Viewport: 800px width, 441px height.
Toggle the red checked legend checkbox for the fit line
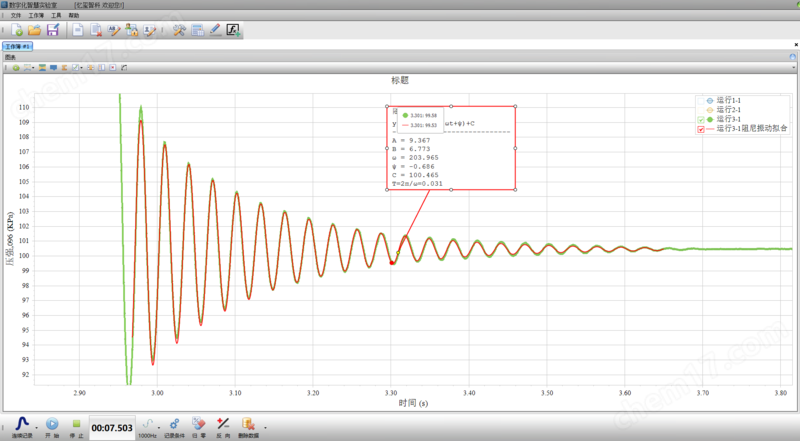[x=701, y=129]
